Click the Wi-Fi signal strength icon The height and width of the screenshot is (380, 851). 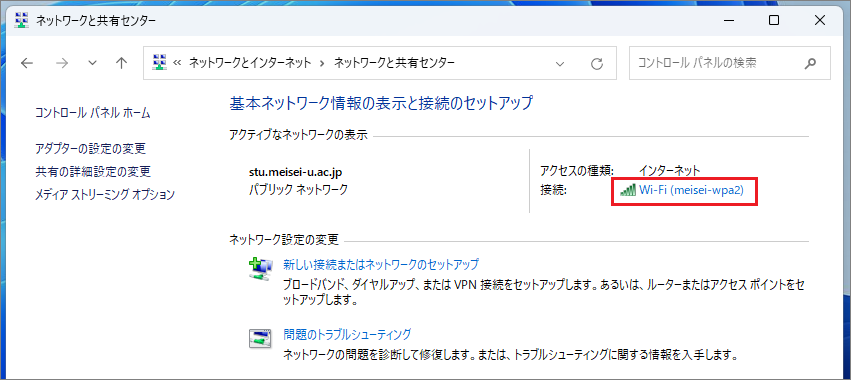[628, 190]
